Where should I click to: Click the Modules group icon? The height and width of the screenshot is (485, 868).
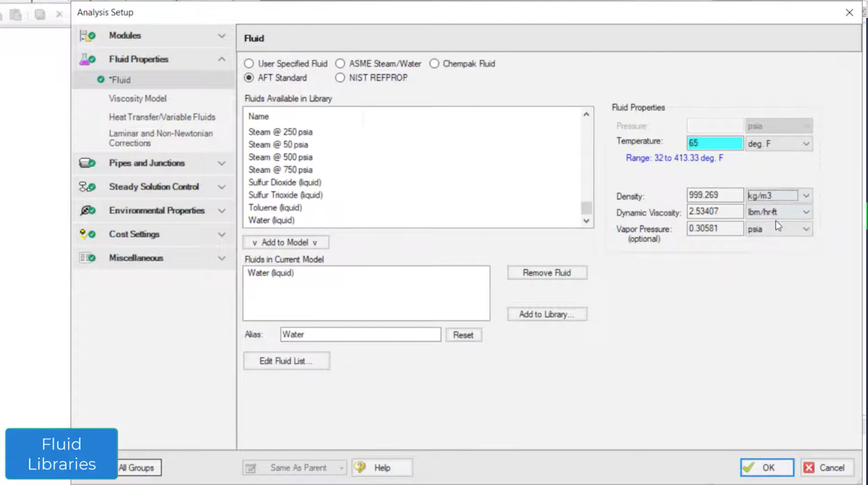click(87, 36)
